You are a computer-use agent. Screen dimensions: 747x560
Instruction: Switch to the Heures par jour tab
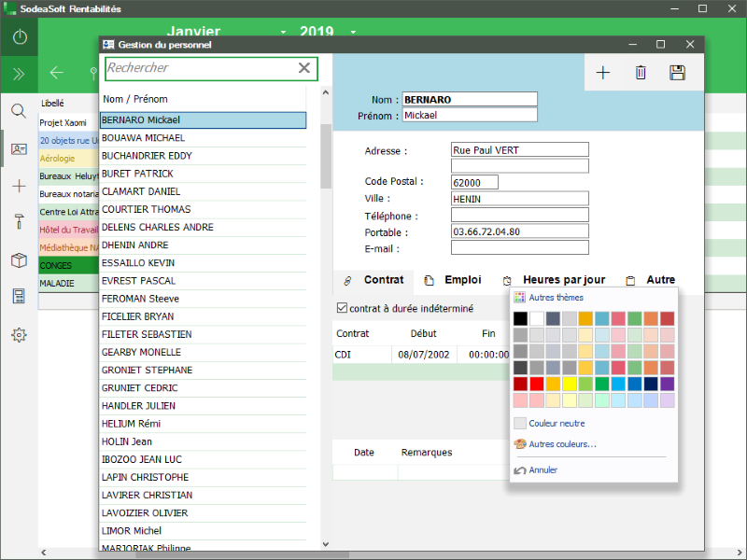coord(554,280)
